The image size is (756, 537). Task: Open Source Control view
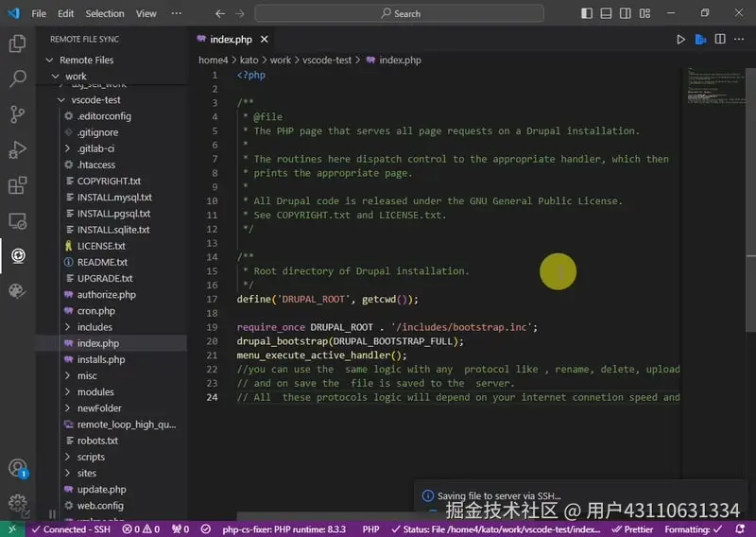click(17, 114)
